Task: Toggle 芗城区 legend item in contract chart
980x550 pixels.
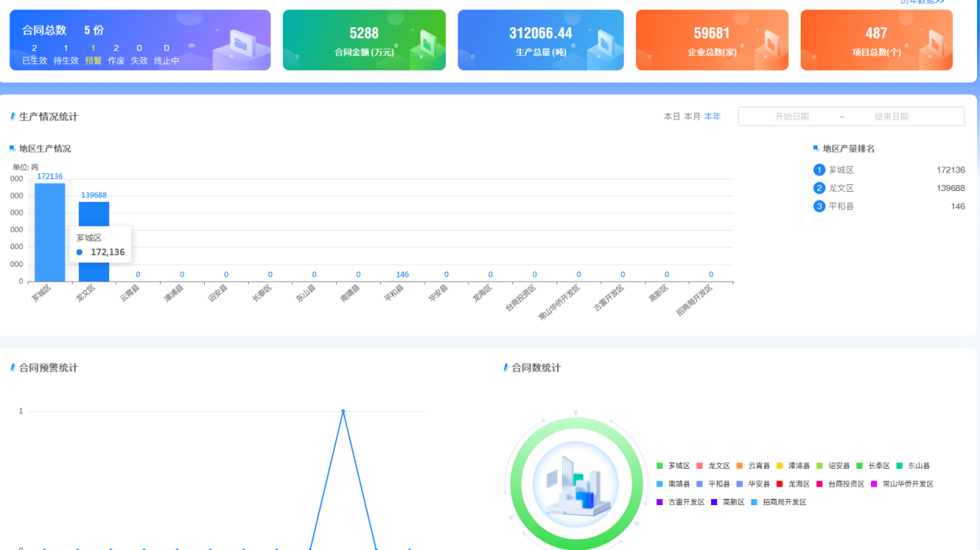Action: pos(673,466)
